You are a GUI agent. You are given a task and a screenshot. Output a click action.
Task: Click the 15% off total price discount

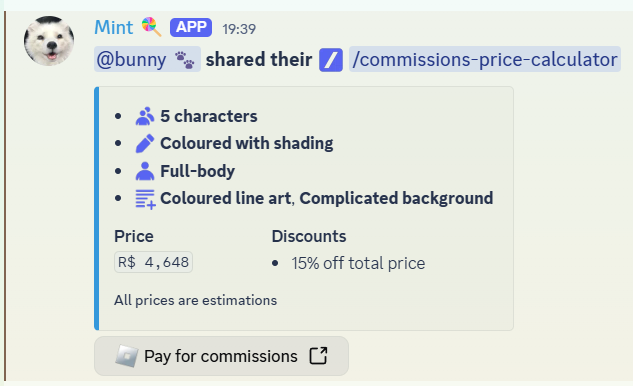(358, 263)
